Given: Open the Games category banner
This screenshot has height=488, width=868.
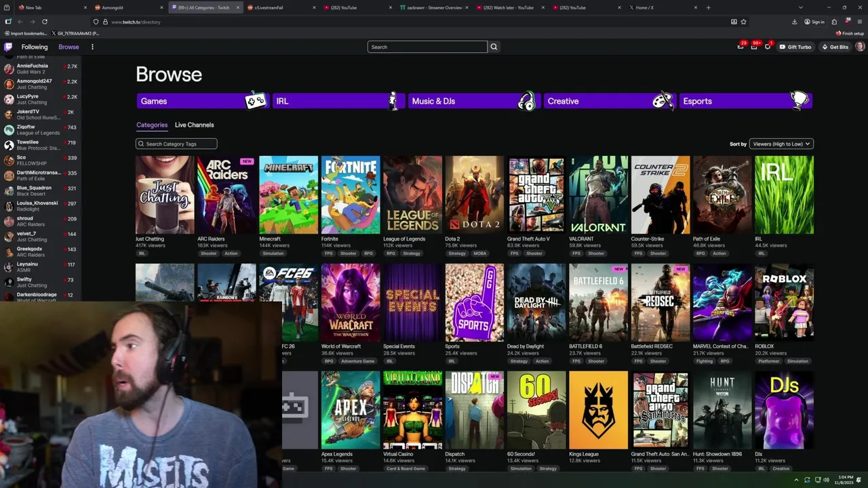Looking at the screenshot, I should click(x=202, y=101).
